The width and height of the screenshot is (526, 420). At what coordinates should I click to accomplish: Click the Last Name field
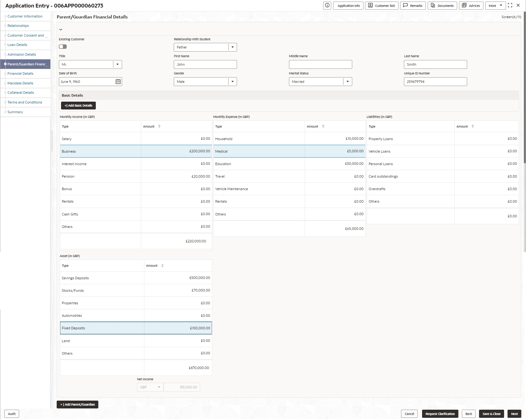pyautogui.click(x=435, y=64)
